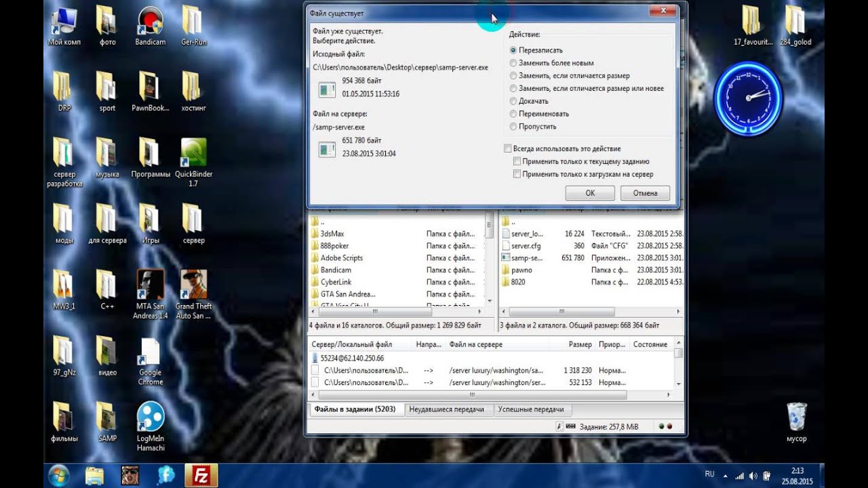
Task: Open the хостинг desktop folder
Action: click(194, 92)
